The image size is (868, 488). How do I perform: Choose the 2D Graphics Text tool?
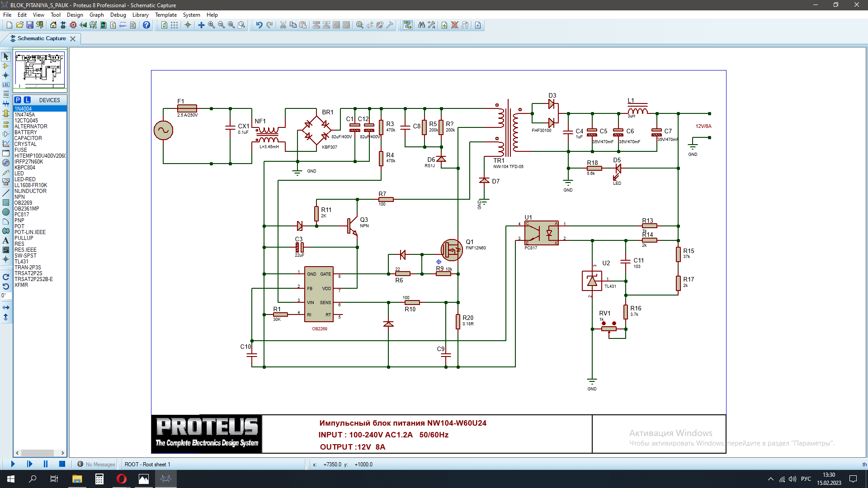(x=6, y=240)
